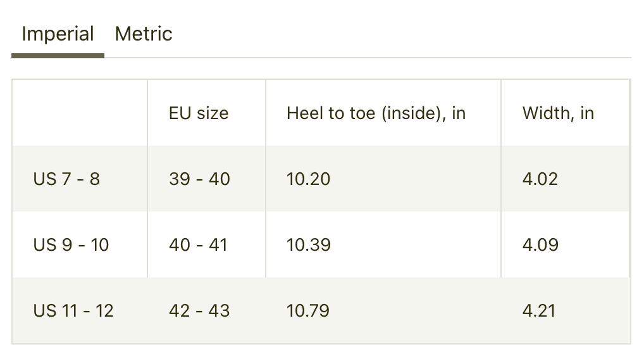Select the US 11 - 12 row label
Image resolution: width=644 pixels, height=361 pixels.
pyautogui.click(x=73, y=311)
